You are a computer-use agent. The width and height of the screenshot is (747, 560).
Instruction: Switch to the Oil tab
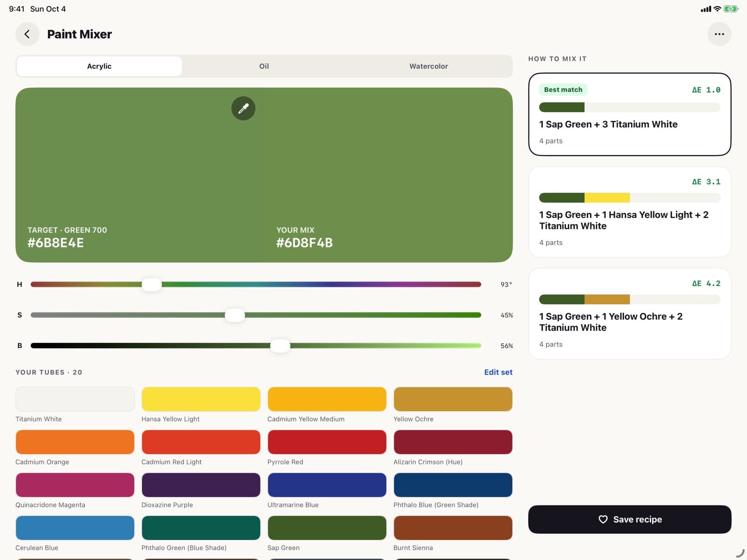click(x=264, y=66)
